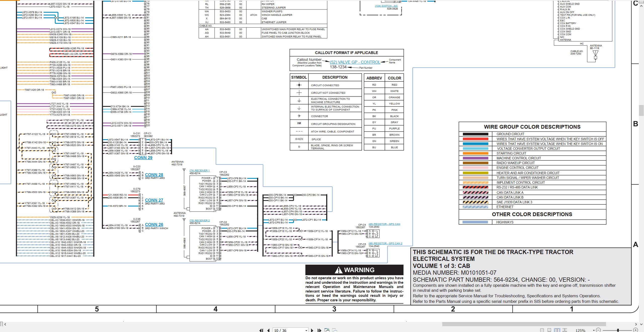Click the zoom out minus button
The height and width of the screenshot is (332, 644).
pyautogui.click(x=598, y=330)
